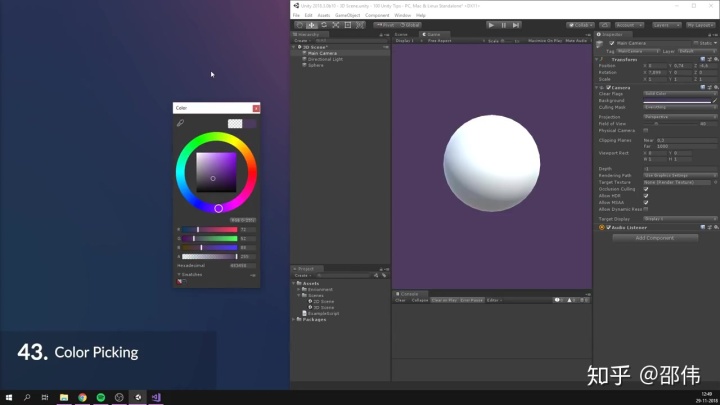Viewport: 720px width, 405px height.
Task: Toggle Occlusion Culling checkbox
Action: [646, 189]
